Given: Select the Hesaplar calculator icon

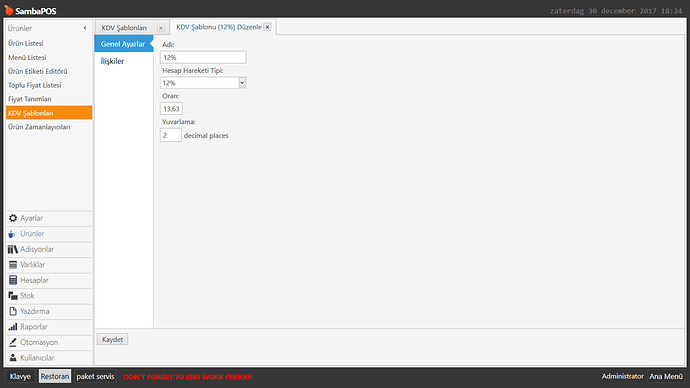Looking at the screenshot, I should coord(13,280).
